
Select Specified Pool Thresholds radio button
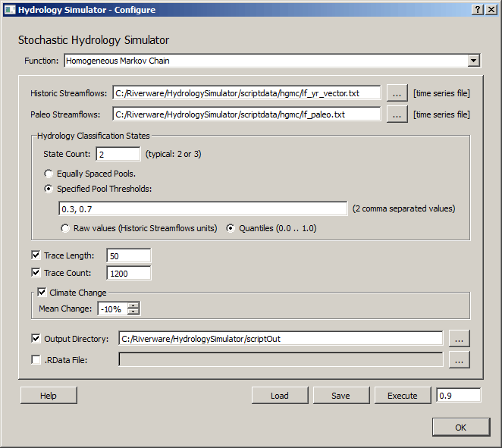[49, 189]
